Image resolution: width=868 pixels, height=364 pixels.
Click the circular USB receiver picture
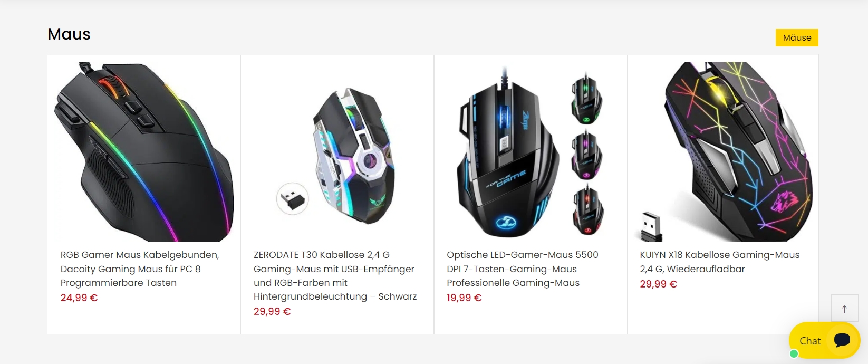293,198
